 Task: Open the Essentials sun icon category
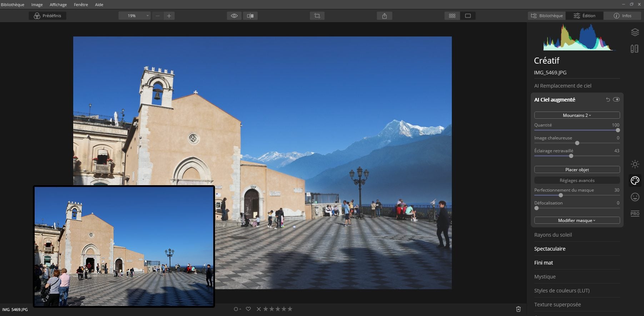tap(635, 164)
